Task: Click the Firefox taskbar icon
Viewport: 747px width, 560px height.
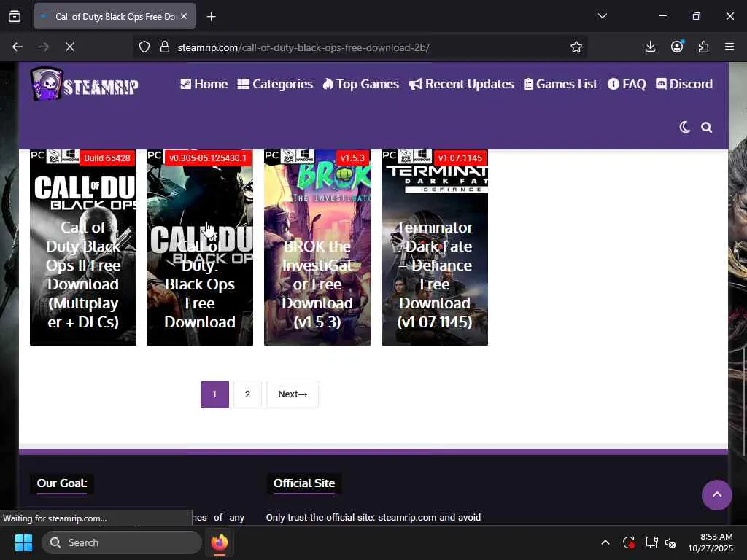Action: coord(219,542)
